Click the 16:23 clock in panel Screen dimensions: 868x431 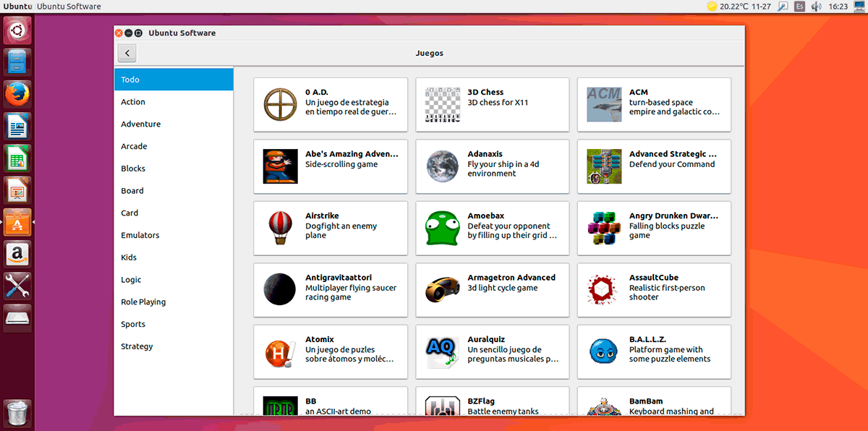pyautogui.click(x=838, y=7)
